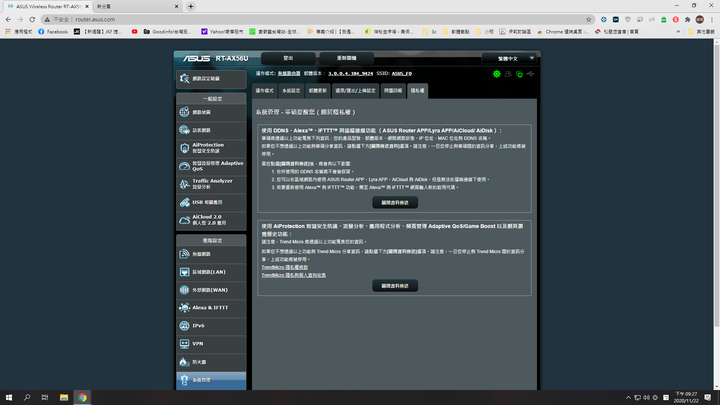
Task: Open the Facebook bookmark
Action: [53, 32]
